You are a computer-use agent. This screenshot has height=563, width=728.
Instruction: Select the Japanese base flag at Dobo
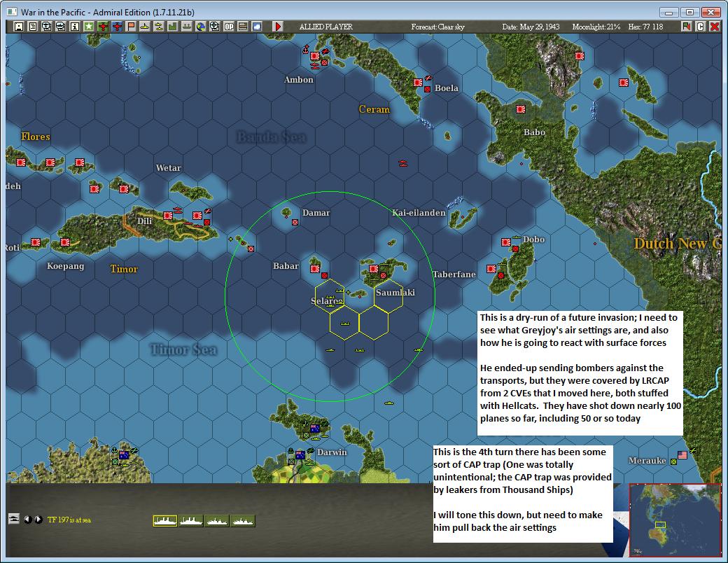pyautogui.click(x=506, y=242)
